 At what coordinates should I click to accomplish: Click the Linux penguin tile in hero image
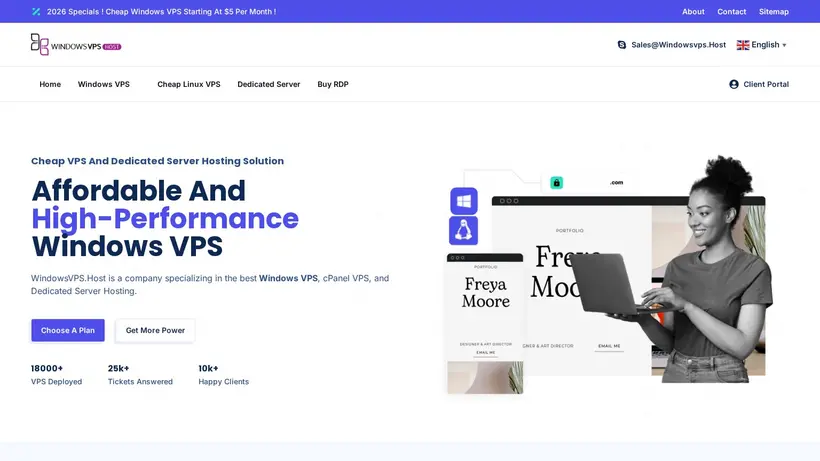463,230
